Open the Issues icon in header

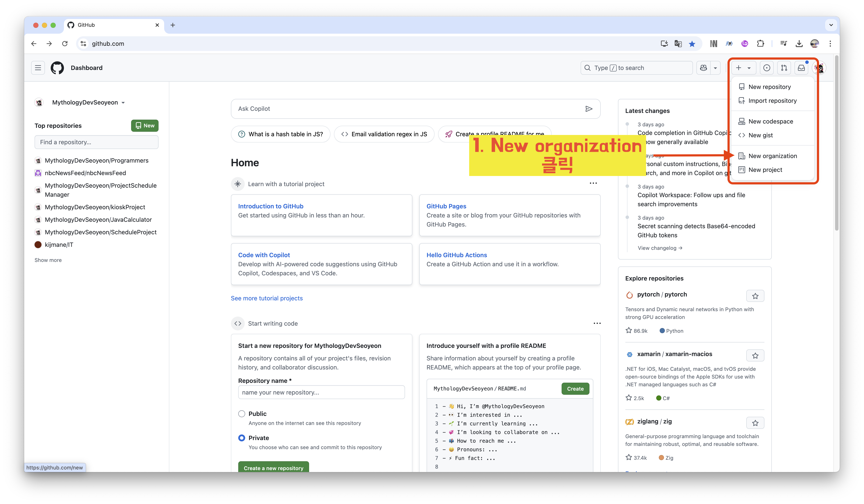[x=767, y=68]
